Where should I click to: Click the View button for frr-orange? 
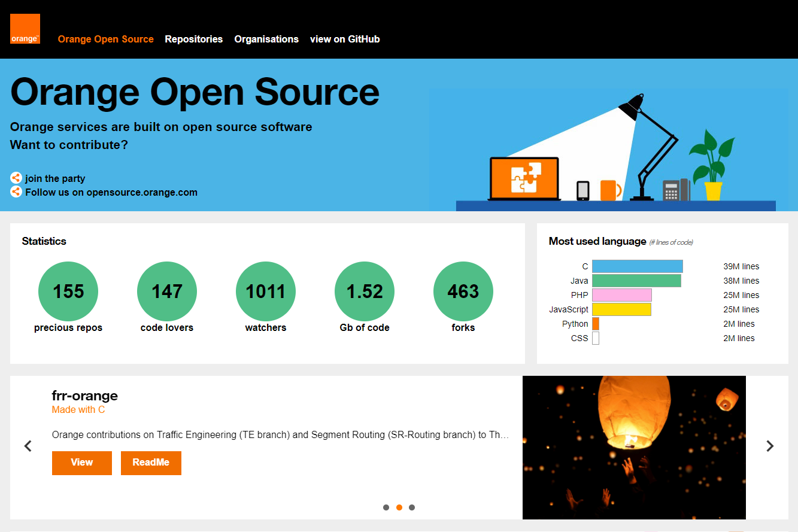(x=82, y=463)
